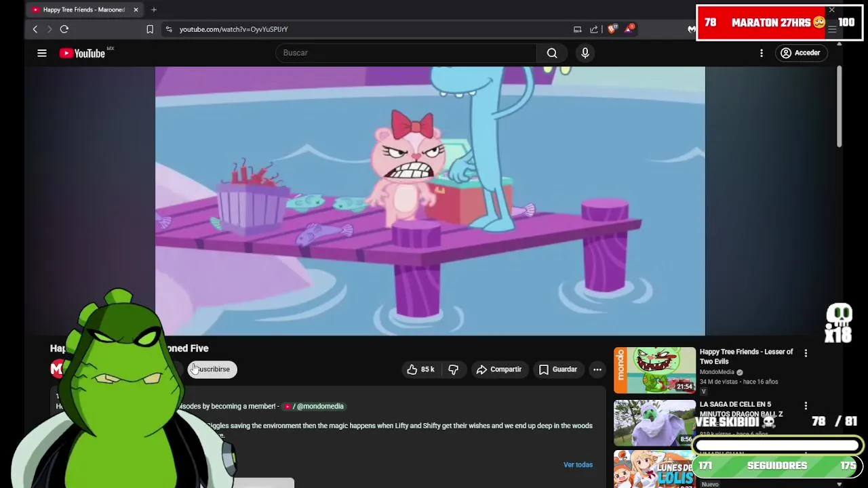Click the video player to pause
The image size is (868, 488).
[x=430, y=201]
